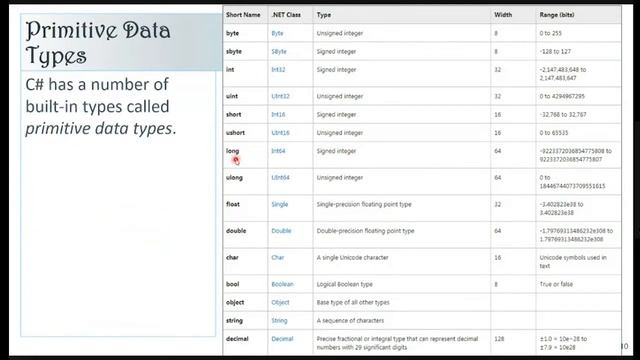Click the Boolean class link
The width and height of the screenshot is (640, 360).
click(x=282, y=284)
